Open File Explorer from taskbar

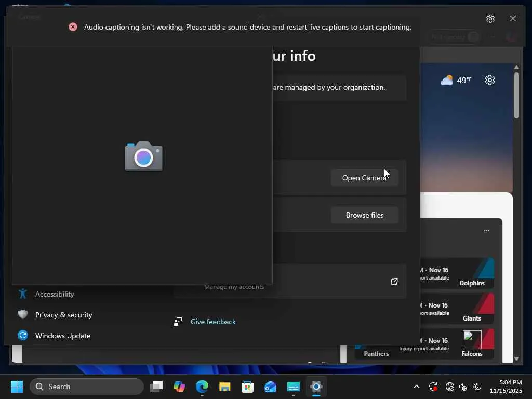[224, 387]
